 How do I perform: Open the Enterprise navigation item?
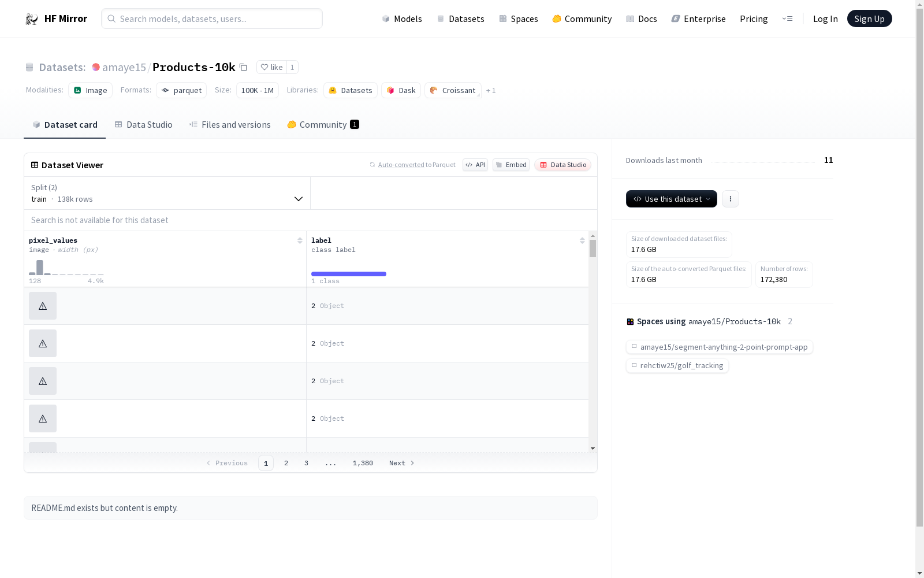[x=698, y=19]
